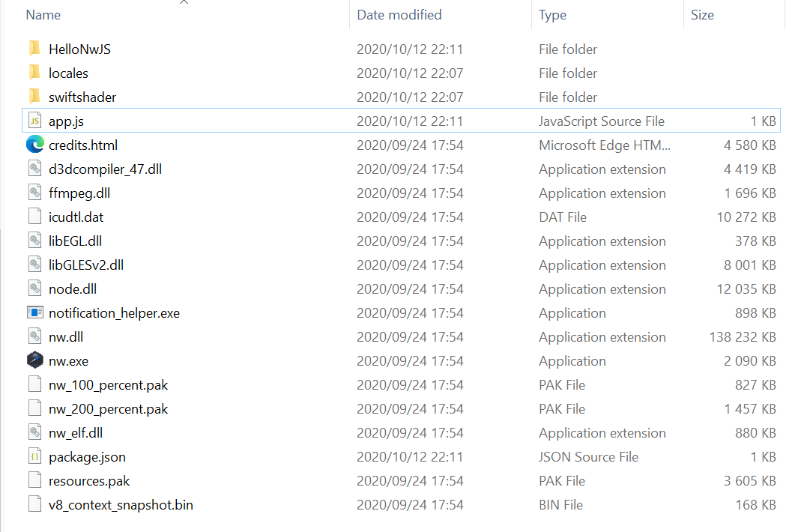
Task: Click the notification_helper.exe icon
Action: (x=34, y=313)
